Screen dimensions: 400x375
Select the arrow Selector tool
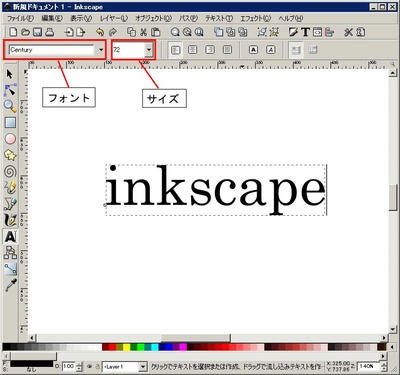pos(10,74)
